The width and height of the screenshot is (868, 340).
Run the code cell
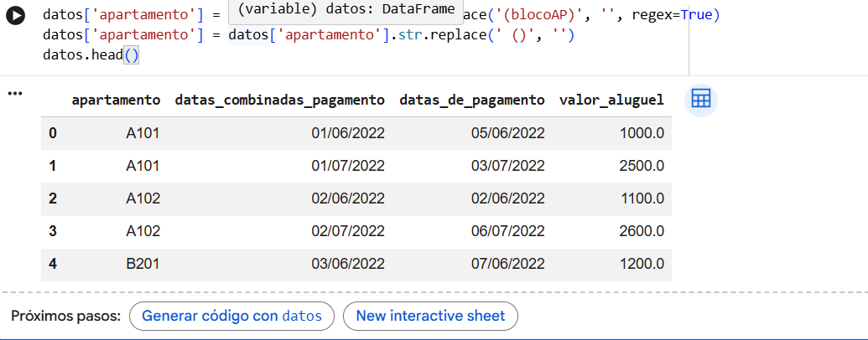click(14, 18)
